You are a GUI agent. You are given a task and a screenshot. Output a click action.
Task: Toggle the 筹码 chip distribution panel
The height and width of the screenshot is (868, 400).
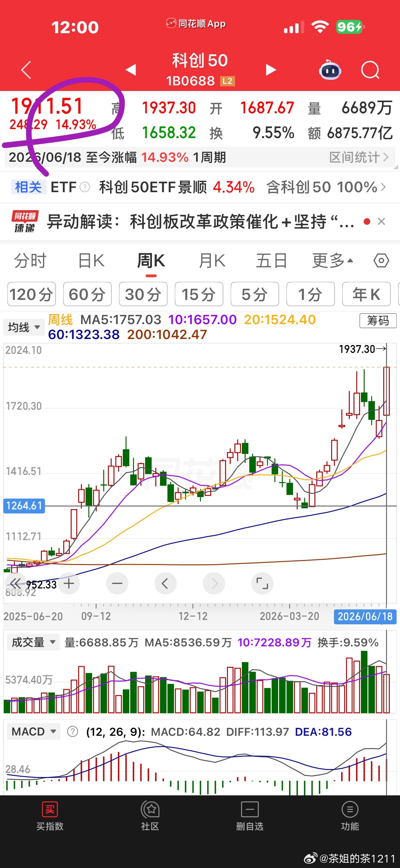(378, 320)
